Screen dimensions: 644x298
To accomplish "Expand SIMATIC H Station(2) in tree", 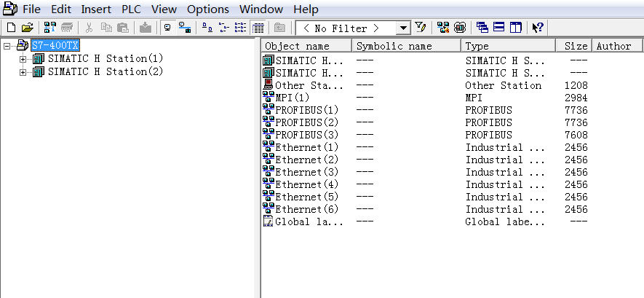I will click(23, 72).
